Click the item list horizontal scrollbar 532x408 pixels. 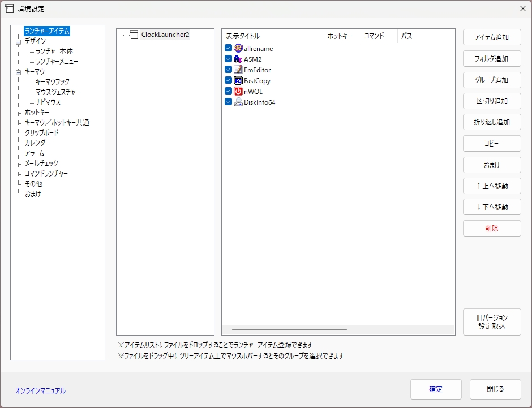[289, 330]
